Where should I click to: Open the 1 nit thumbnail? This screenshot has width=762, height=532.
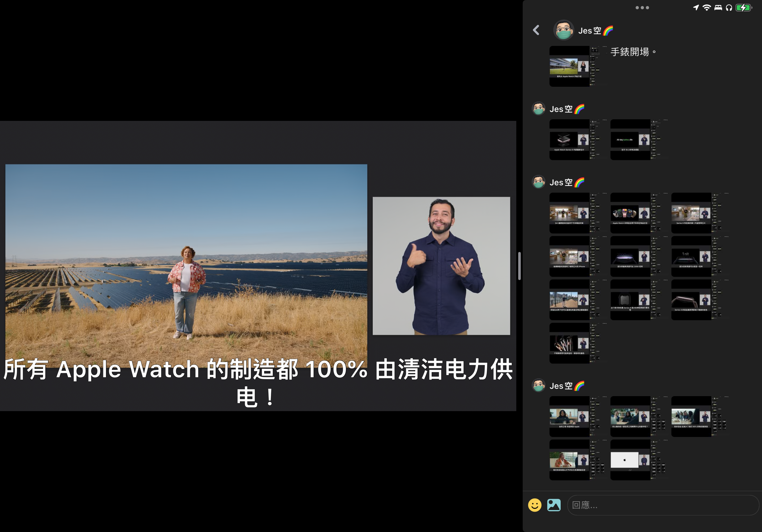(x=700, y=256)
